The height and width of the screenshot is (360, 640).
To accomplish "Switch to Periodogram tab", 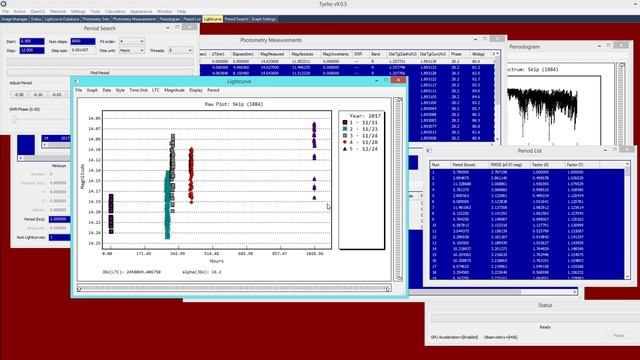I will point(169,19).
